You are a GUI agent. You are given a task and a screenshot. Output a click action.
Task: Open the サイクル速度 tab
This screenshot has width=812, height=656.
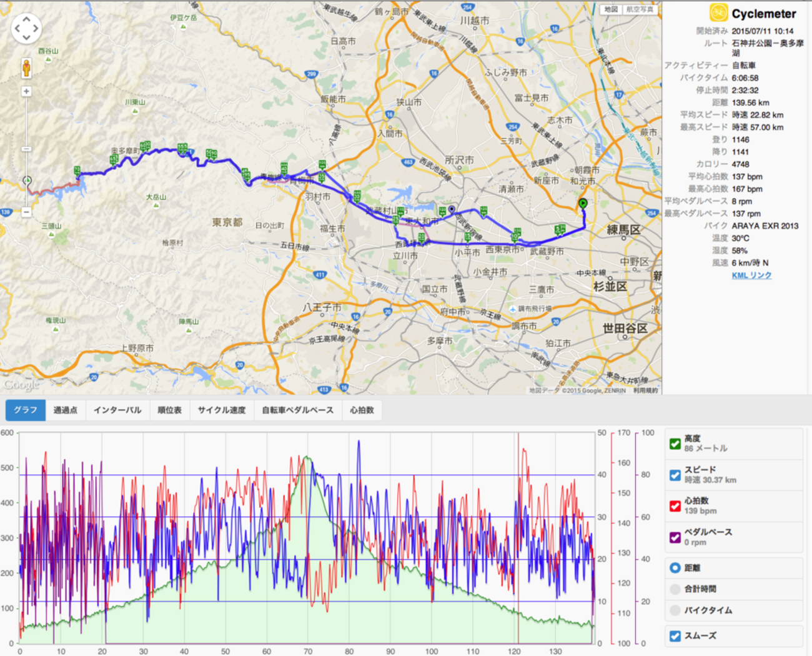click(222, 410)
